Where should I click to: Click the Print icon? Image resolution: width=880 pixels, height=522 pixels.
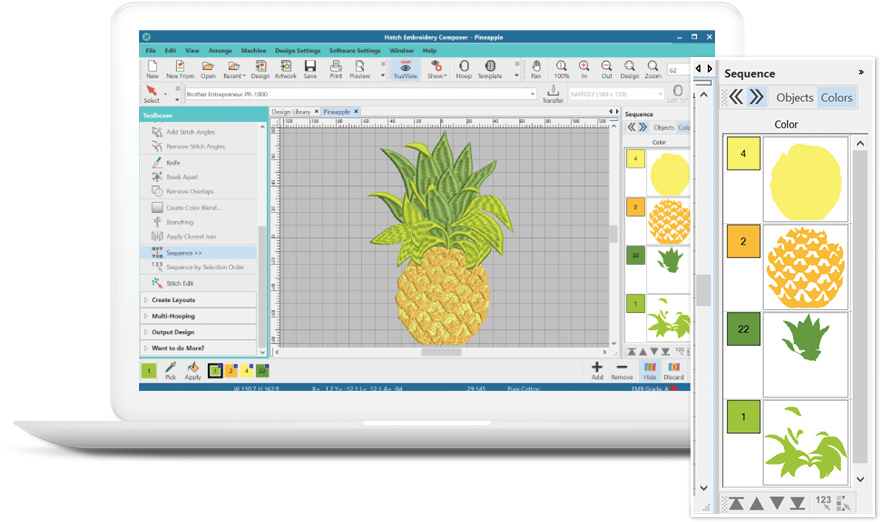click(x=336, y=70)
